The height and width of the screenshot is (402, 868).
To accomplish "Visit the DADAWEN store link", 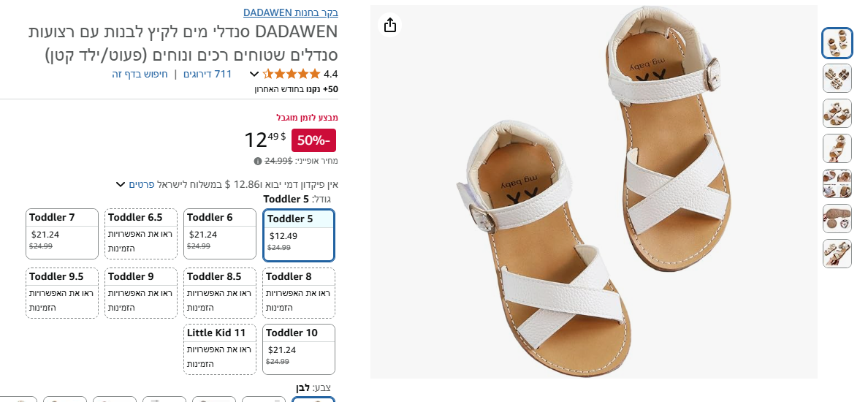I will (290, 12).
